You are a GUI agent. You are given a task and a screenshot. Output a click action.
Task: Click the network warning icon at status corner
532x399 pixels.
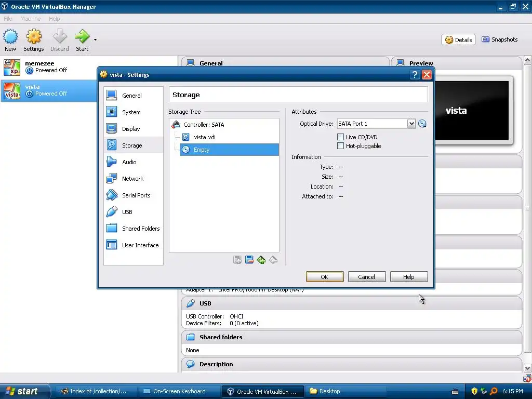pyautogui.click(x=528, y=378)
